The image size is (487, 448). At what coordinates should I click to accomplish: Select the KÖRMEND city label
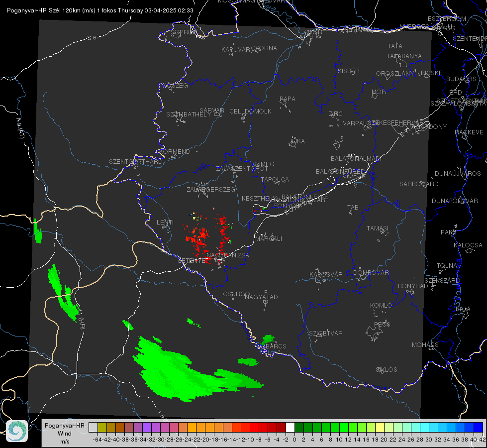pyautogui.click(x=175, y=152)
